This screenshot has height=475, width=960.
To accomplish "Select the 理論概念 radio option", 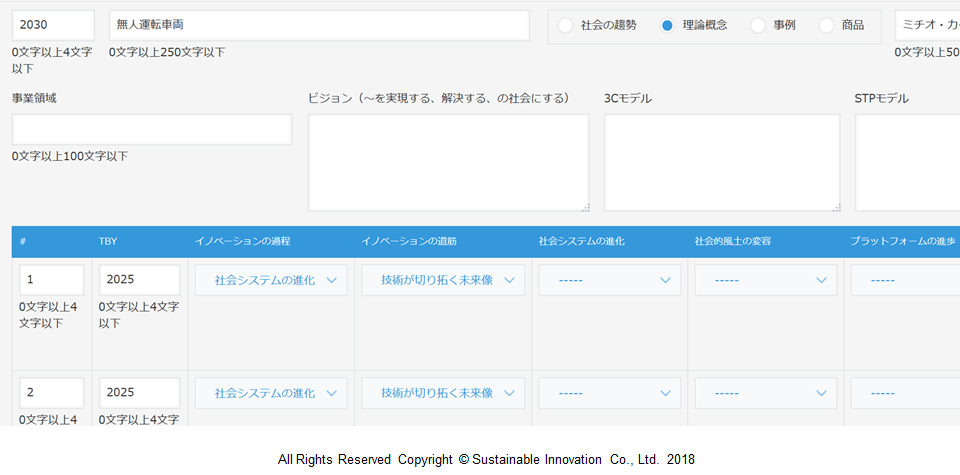I will coord(668,26).
